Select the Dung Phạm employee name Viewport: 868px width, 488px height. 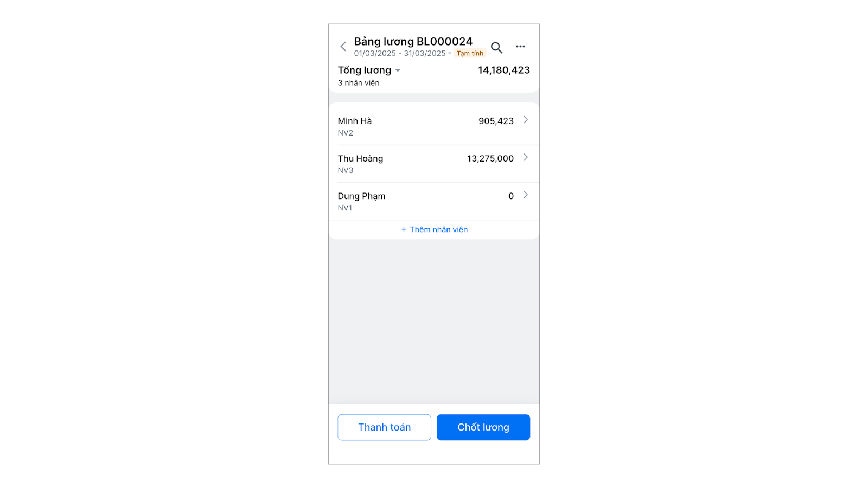361,196
